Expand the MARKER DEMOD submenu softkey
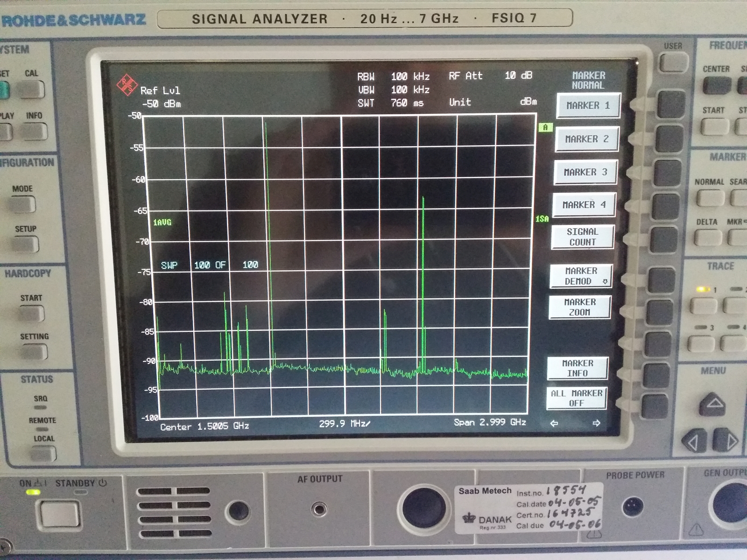Image resolution: width=747 pixels, height=560 pixels. (x=581, y=276)
